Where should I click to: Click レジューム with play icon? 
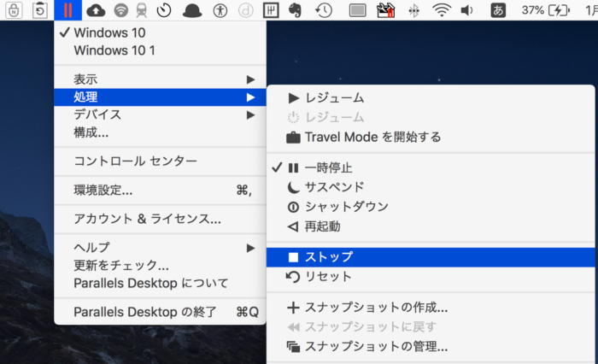click(x=431, y=98)
